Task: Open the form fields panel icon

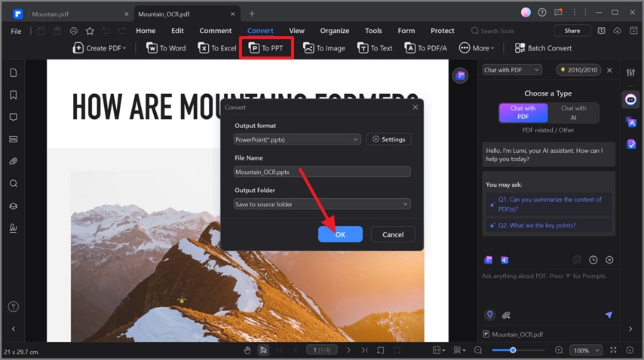Action: point(13,139)
